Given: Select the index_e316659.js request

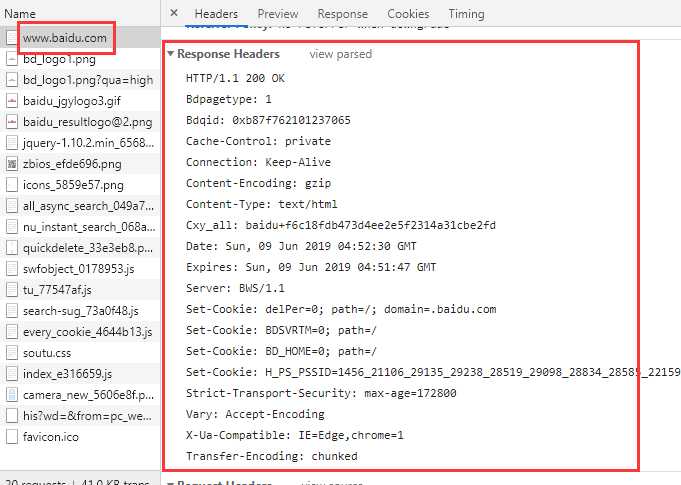Looking at the screenshot, I should point(67,374).
